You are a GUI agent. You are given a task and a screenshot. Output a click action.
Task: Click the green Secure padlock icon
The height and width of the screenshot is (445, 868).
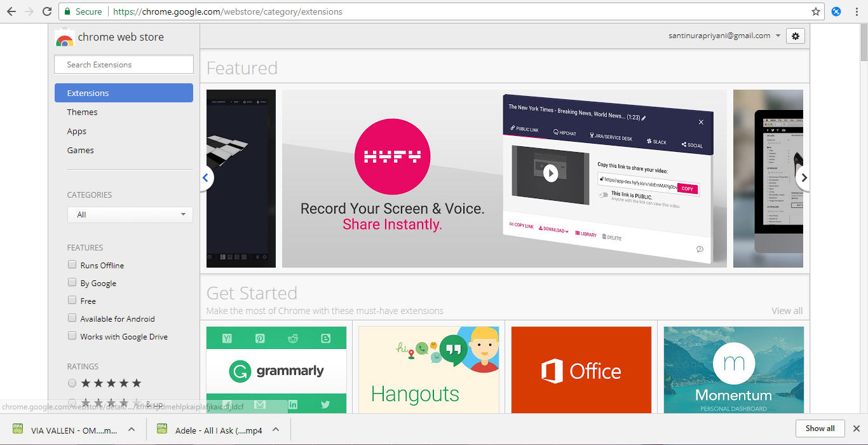pos(68,11)
